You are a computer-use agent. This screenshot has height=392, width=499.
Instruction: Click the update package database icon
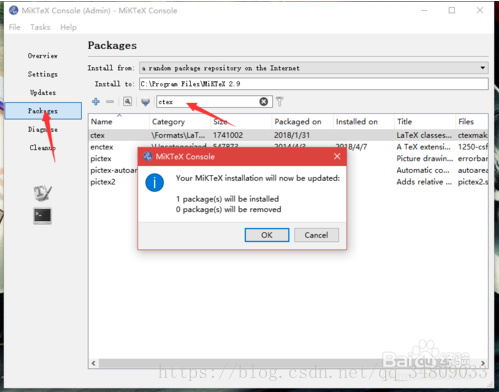pyautogui.click(x=145, y=102)
